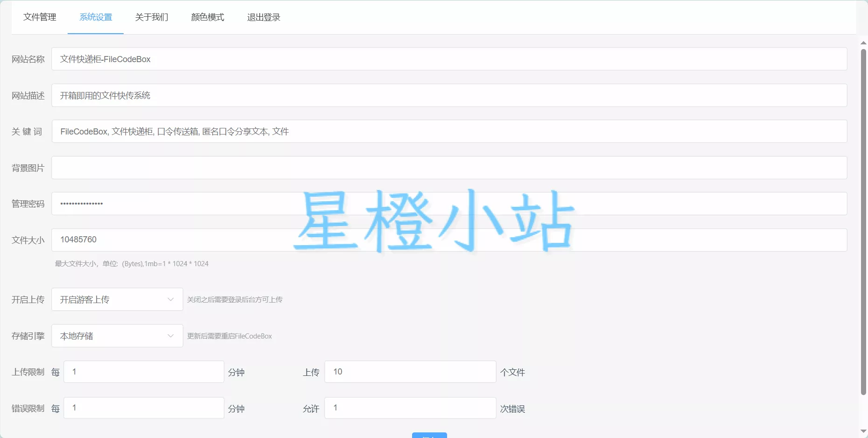Click the hint 关闭之后需要登录后台方可上传
868x438 pixels.
click(235, 300)
